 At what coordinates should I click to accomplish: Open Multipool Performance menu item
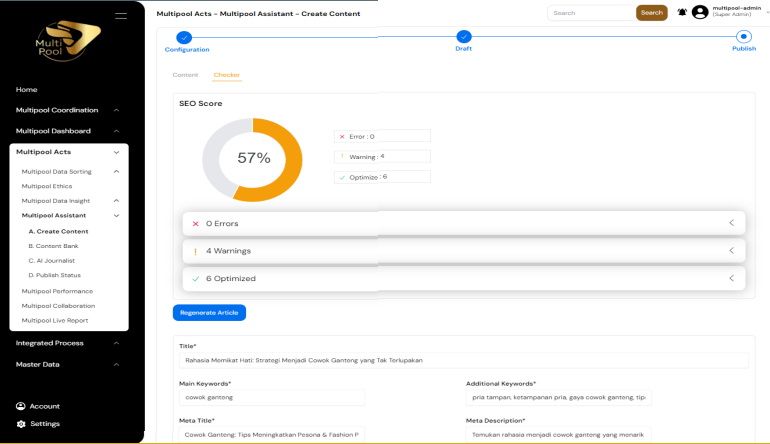[x=57, y=291]
